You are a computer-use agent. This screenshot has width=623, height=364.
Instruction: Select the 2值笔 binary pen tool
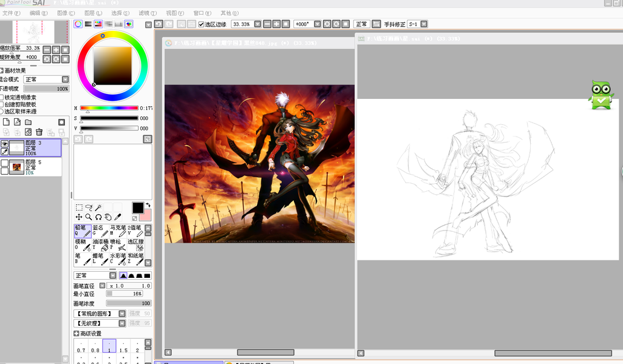[135, 231]
